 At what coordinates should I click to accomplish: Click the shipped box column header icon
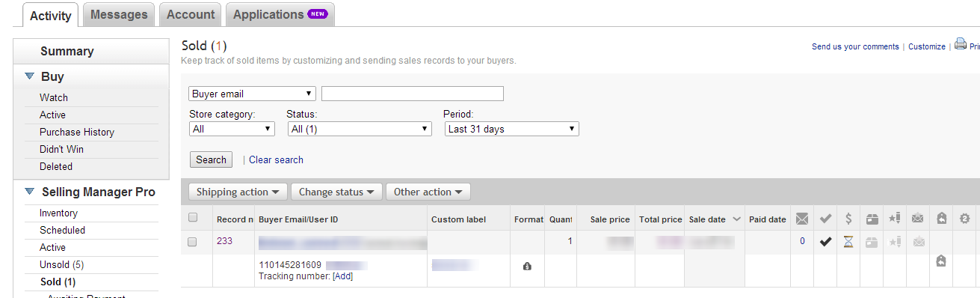(x=872, y=219)
